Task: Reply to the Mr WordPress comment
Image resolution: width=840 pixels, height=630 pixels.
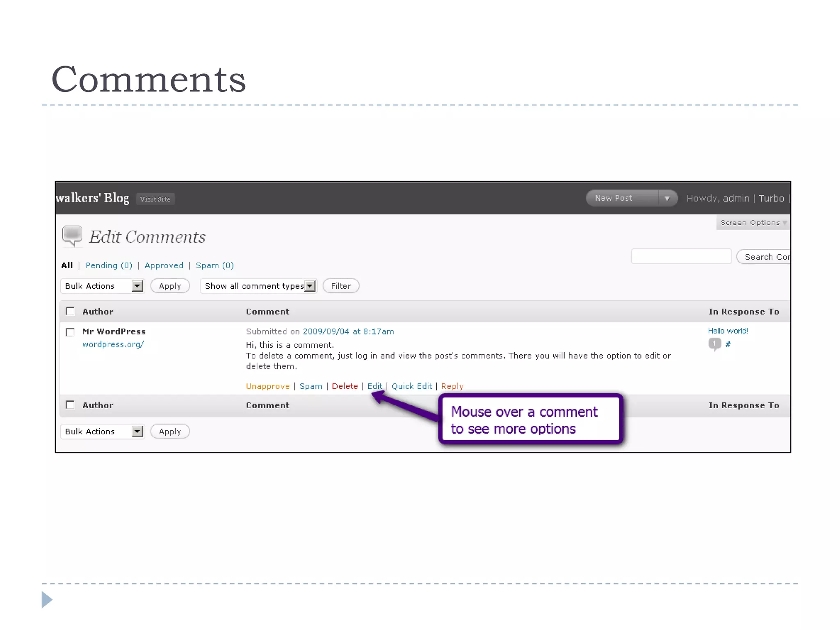Action: [452, 386]
